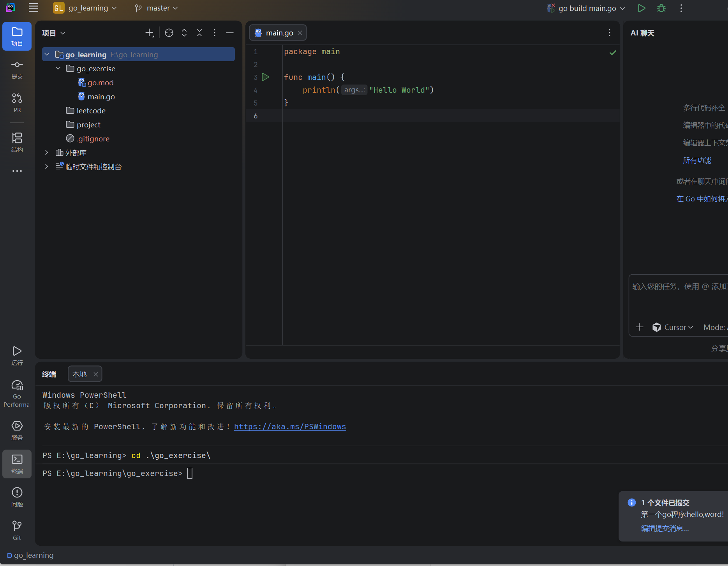This screenshot has width=728, height=566.
Task: Open the go build main.go configuration dropdown
Action: tap(586, 8)
